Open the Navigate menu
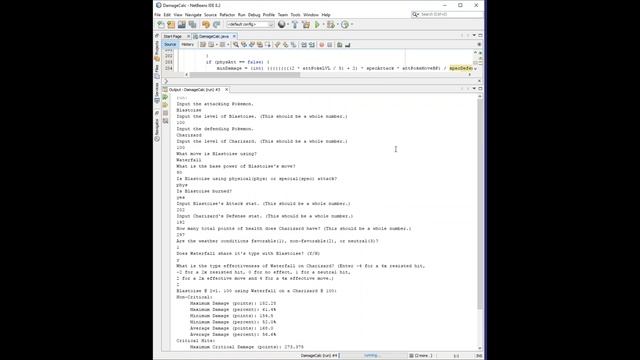Screen dimensions: 640x360 coord(193,15)
